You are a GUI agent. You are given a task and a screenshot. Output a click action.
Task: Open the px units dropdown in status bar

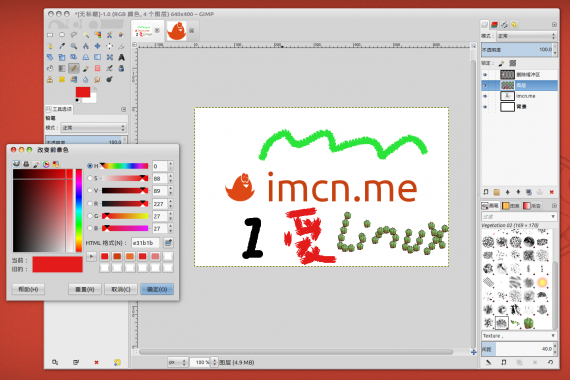177,362
